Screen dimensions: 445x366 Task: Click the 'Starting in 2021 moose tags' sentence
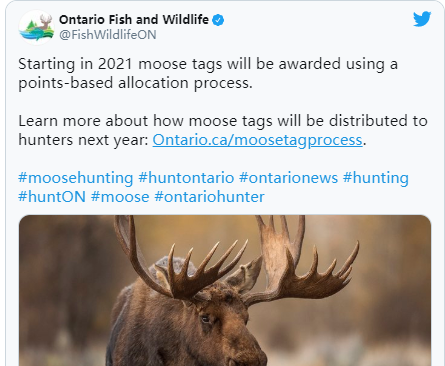[208, 64]
